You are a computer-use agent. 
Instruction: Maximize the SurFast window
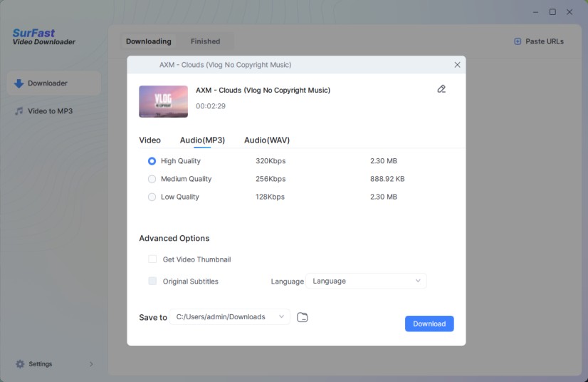point(552,12)
